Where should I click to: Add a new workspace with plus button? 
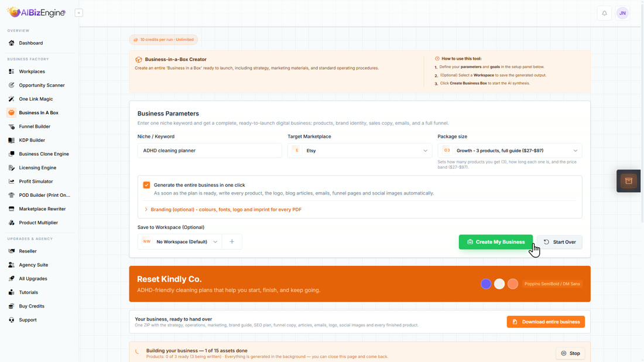click(x=232, y=241)
